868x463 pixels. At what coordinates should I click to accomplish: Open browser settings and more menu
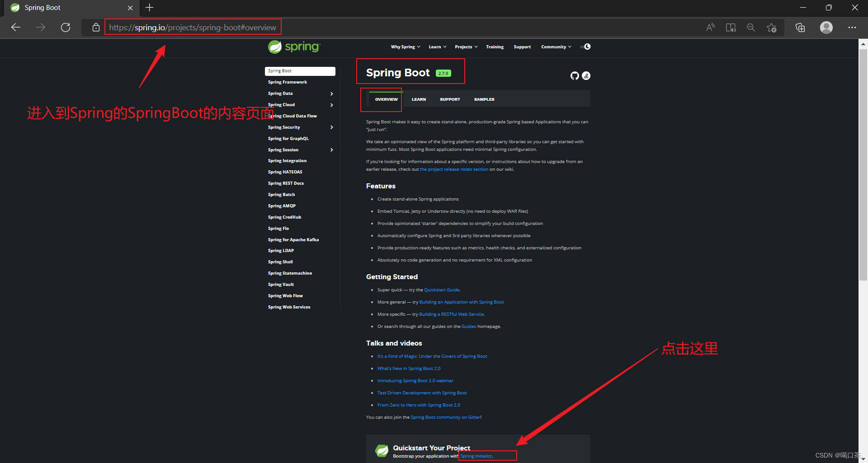pos(852,28)
